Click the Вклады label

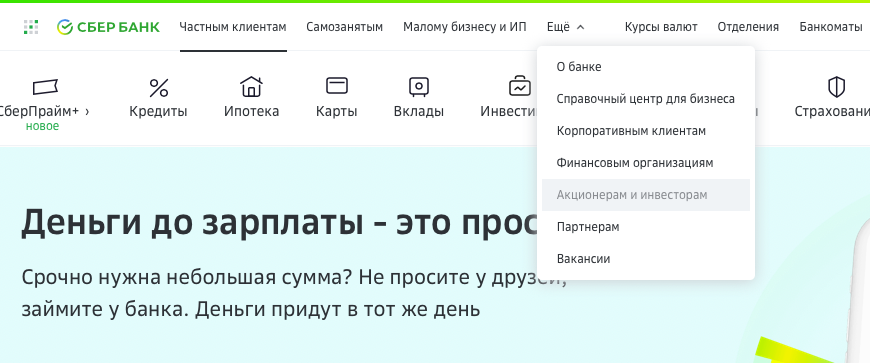[419, 112]
